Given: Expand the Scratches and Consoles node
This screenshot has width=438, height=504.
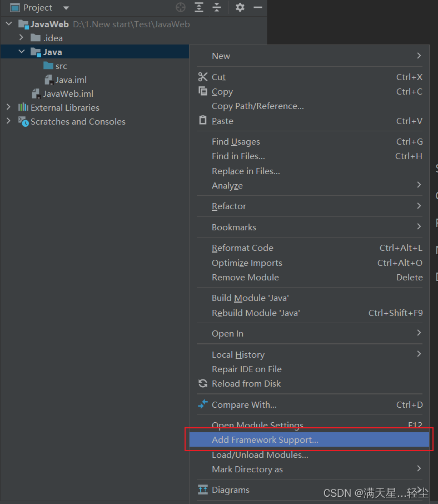Looking at the screenshot, I should [x=8, y=121].
